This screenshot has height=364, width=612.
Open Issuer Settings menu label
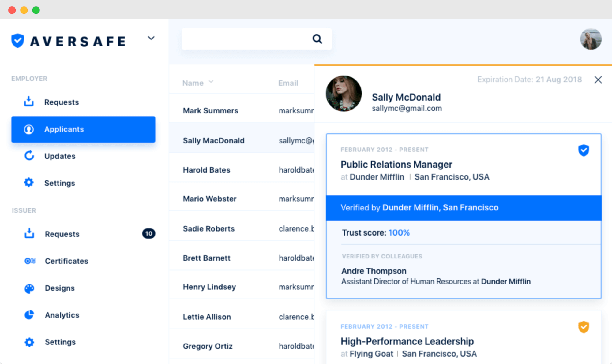click(60, 342)
